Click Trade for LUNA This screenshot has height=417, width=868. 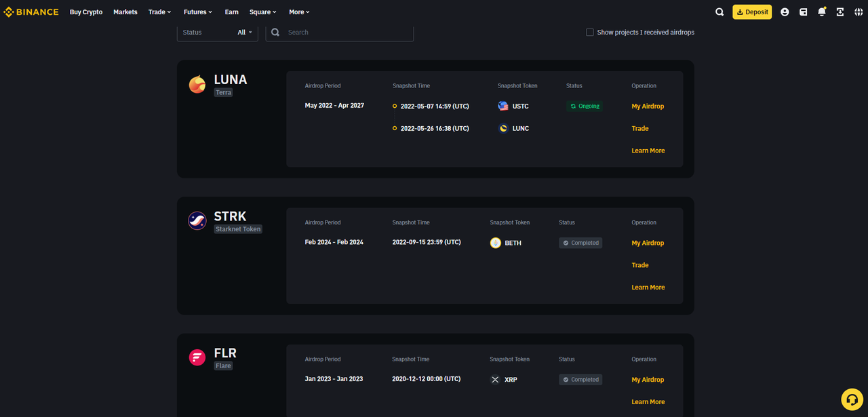(640, 128)
